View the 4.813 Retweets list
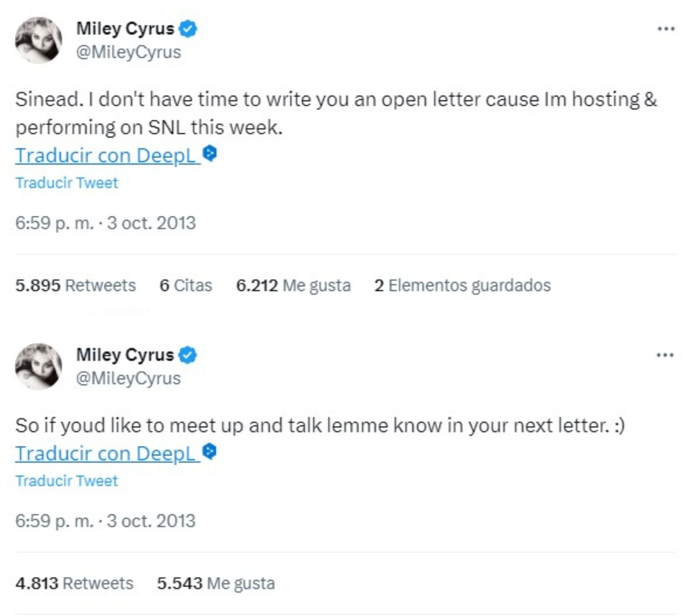 [x=74, y=583]
